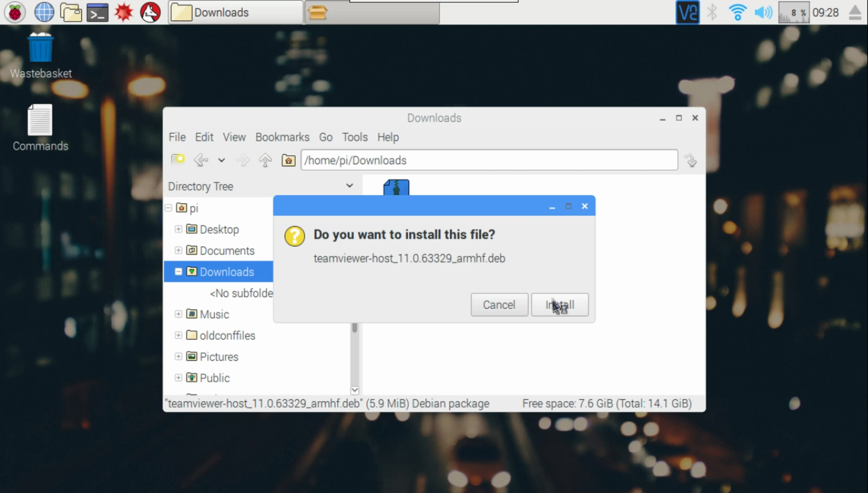Screen dimensions: 868x493
Task: Click the 09:28 clock
Action: coord(826,12)
